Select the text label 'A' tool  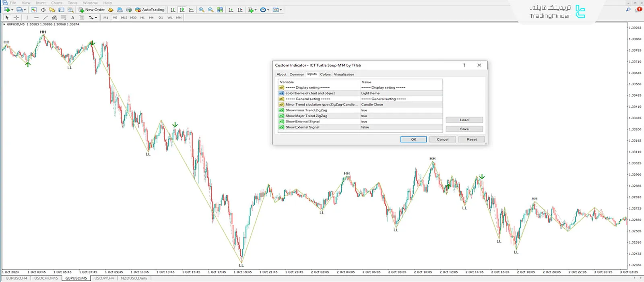tap(72, 18)
